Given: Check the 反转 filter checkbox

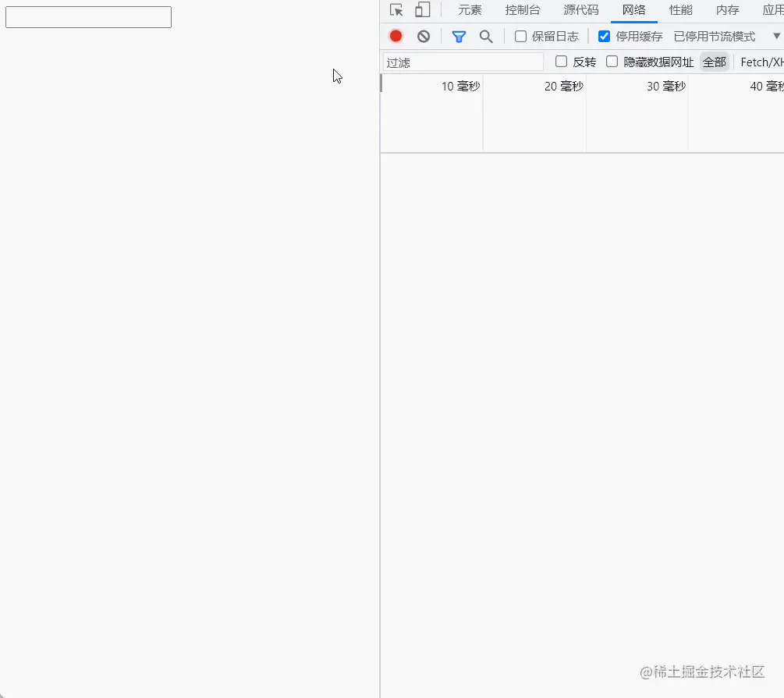Looking at the screenshot, I should click(561, 62).
